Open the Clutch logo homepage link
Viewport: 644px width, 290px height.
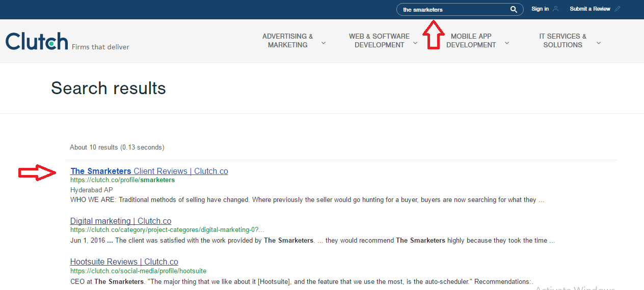(x=37, y=41)
